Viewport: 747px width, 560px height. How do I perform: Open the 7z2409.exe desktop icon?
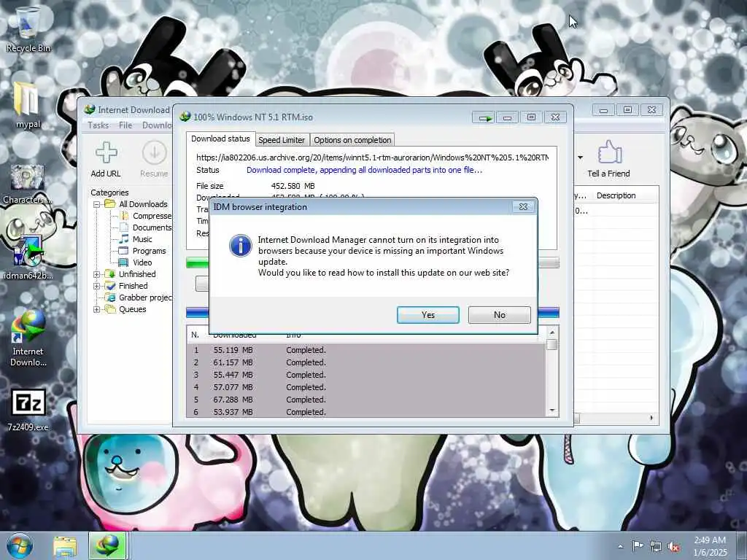click(28, 410)
